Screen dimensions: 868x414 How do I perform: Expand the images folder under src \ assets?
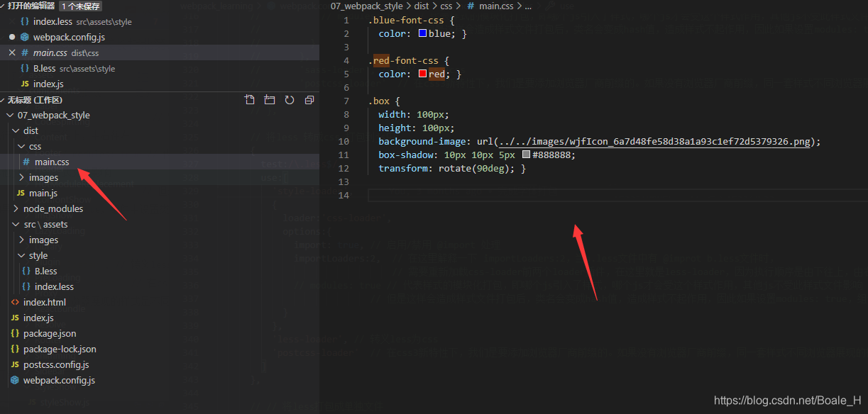pyautogui.click(x=21, y=240)
